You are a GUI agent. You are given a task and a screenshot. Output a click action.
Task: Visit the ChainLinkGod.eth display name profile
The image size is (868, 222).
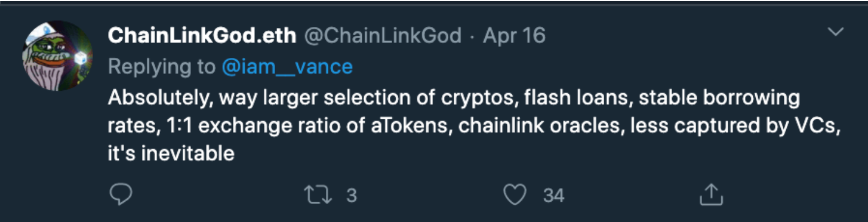pyautogui.click(x=202, y=36)
